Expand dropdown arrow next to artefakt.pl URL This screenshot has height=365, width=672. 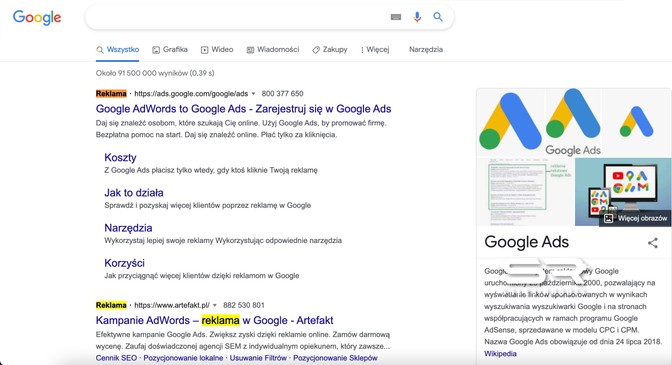[215, 305]
